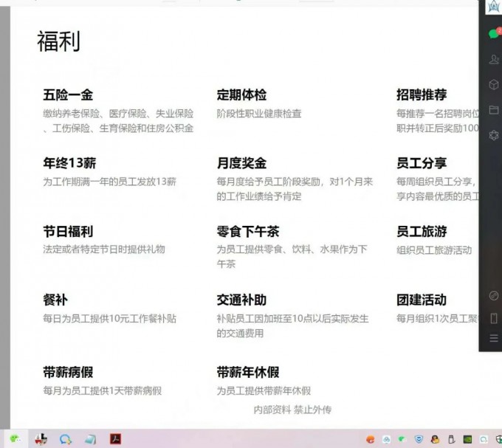Open WeChat favorites cube icon

(x=494, y=84)
